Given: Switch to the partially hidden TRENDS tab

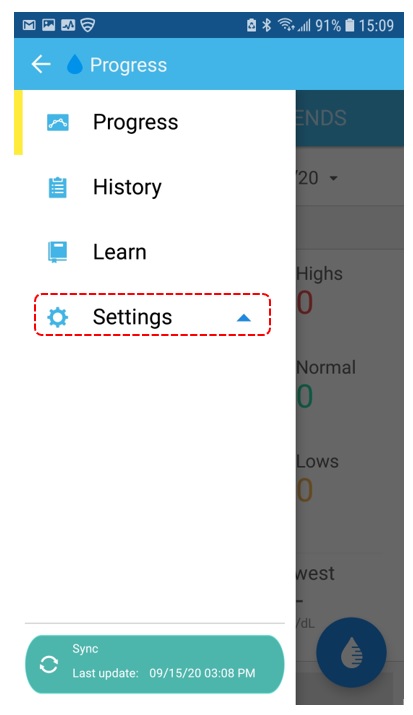Looking at the screenshot, I should tap(321, 118).
